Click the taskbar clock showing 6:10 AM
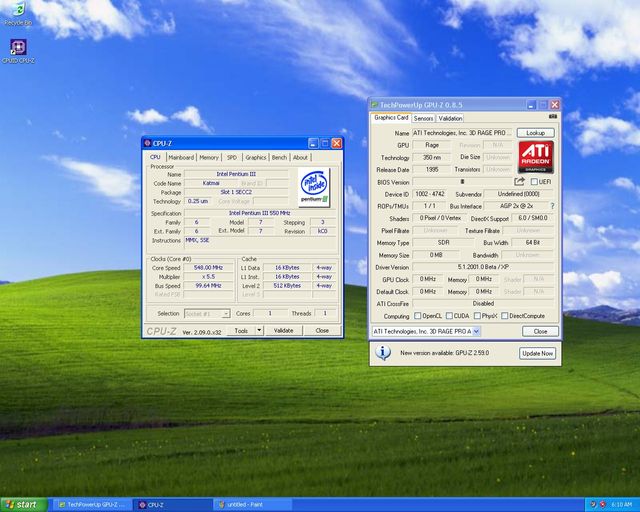Image resolution: width=640 pixels, height=512 pixels. click(x=621, y=505)
